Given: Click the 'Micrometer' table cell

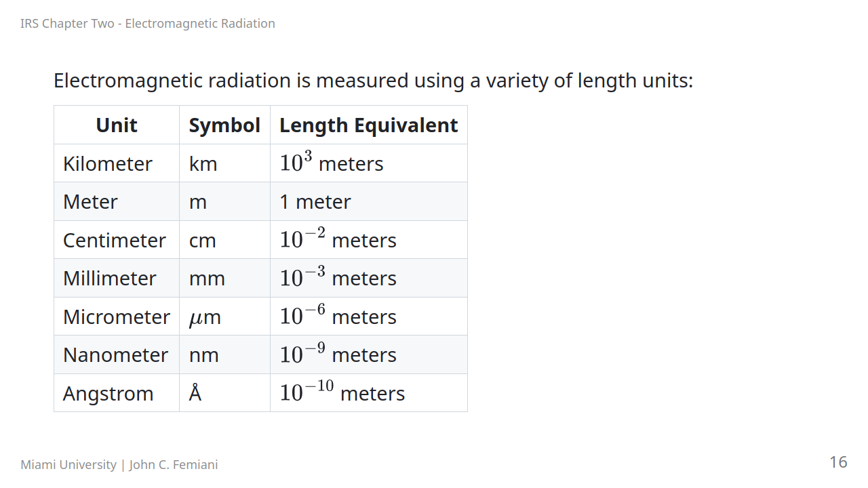Looking at the screenshot, I should 117,317.
